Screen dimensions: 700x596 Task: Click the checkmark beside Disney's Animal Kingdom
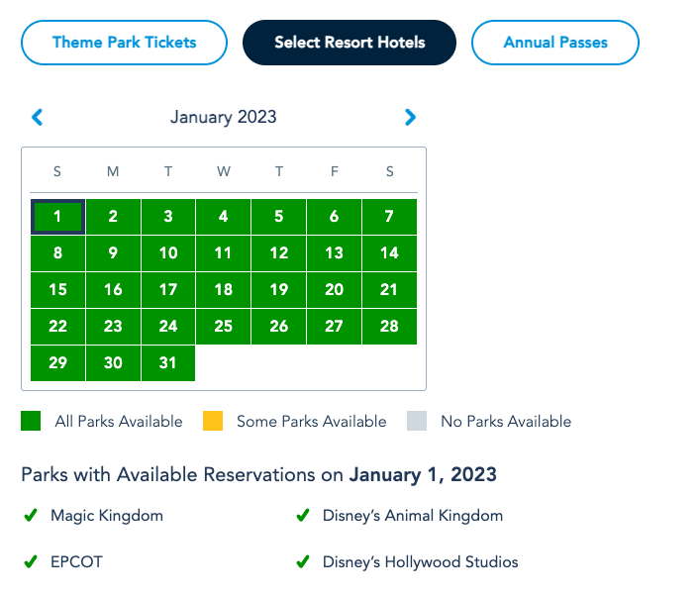pyautogui.click(x=303, y=516)
